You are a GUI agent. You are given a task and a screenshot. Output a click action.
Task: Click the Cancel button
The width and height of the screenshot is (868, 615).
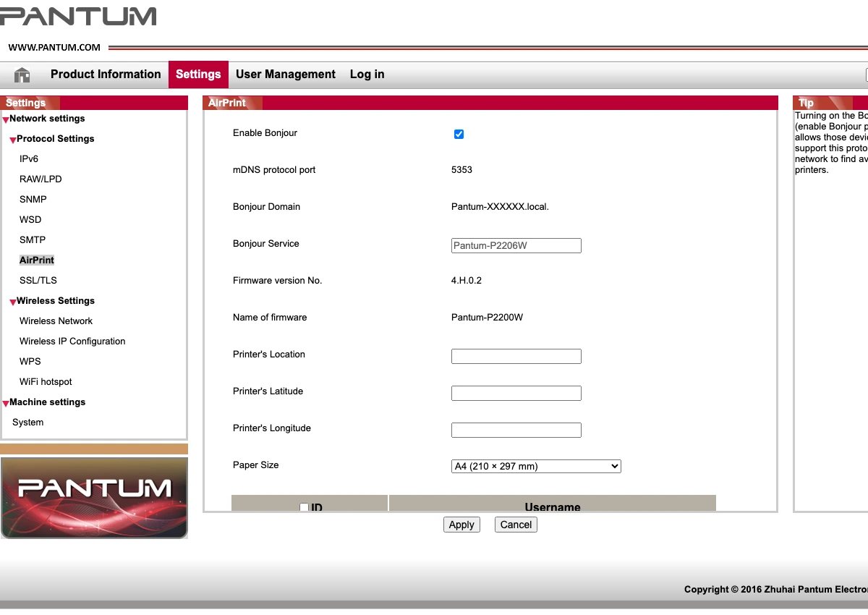click(516, 525)
